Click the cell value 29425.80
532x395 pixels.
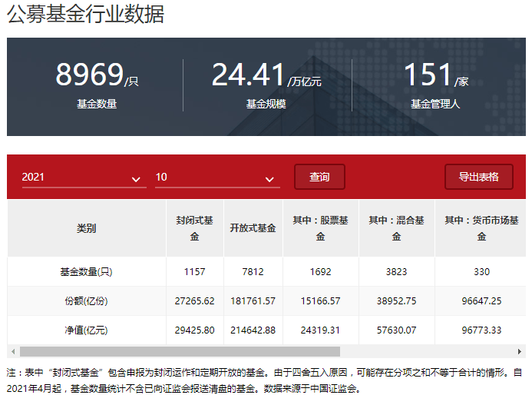(x=195, y=330)
